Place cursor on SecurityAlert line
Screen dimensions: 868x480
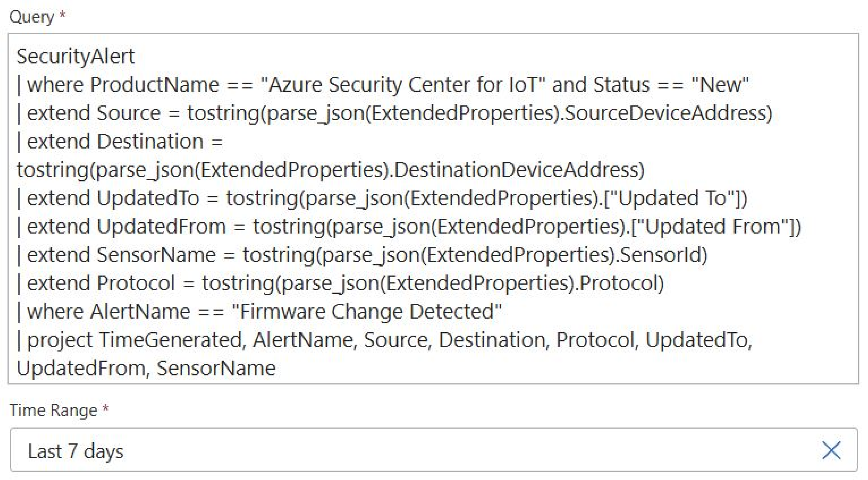pyautogui.click(x=75, y=56)
